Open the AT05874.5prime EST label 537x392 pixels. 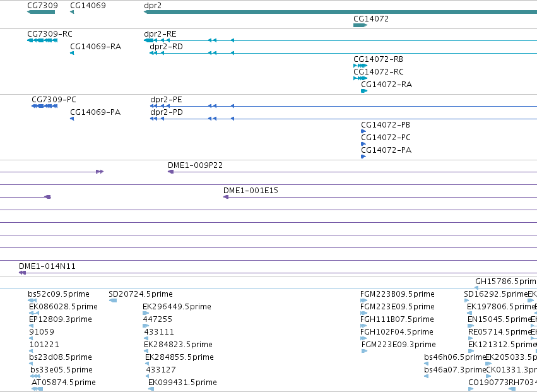(64, 383)
